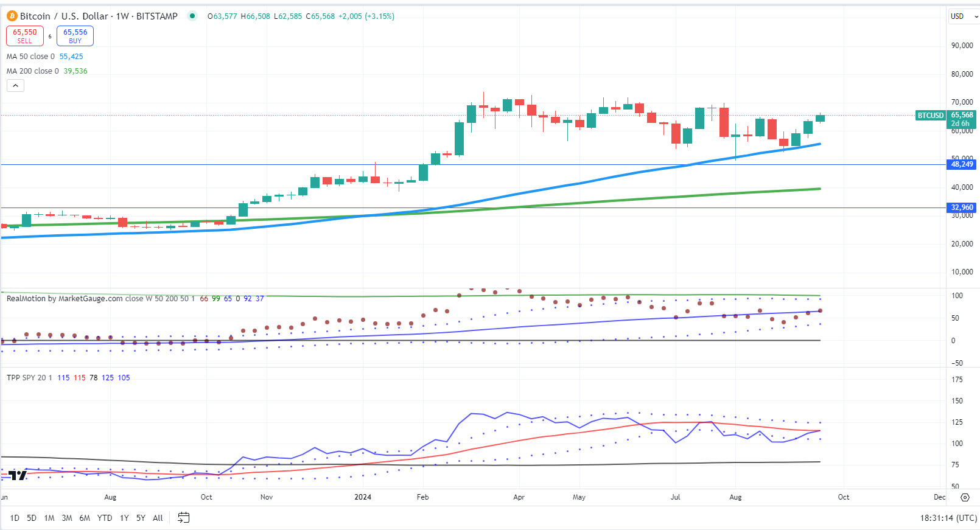
Task: Select the 6M time range
Action: [x=85, y=518]
